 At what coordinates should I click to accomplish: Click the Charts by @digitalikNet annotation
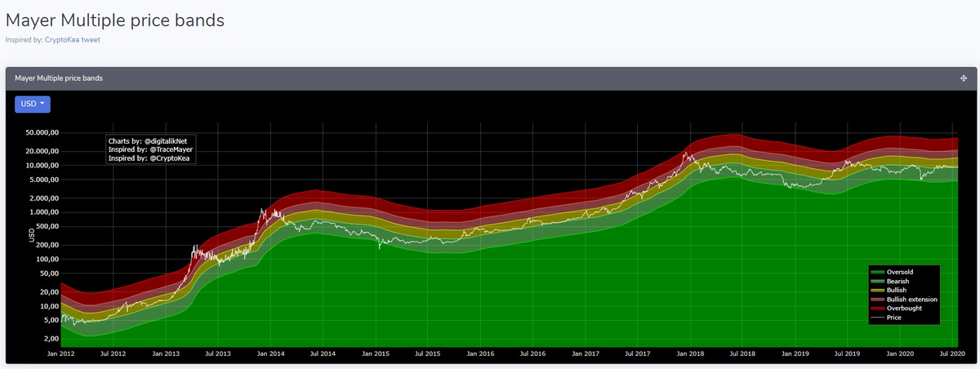pos(148,141)
